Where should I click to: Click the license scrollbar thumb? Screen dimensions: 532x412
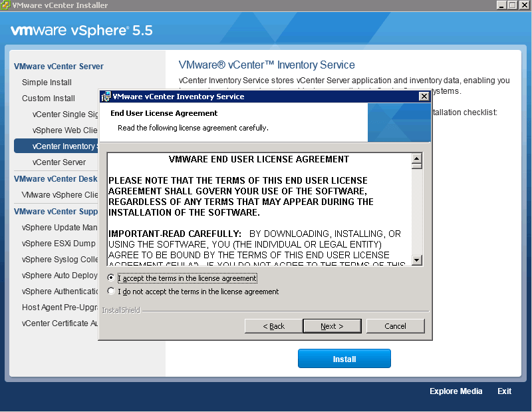point(417,166)
